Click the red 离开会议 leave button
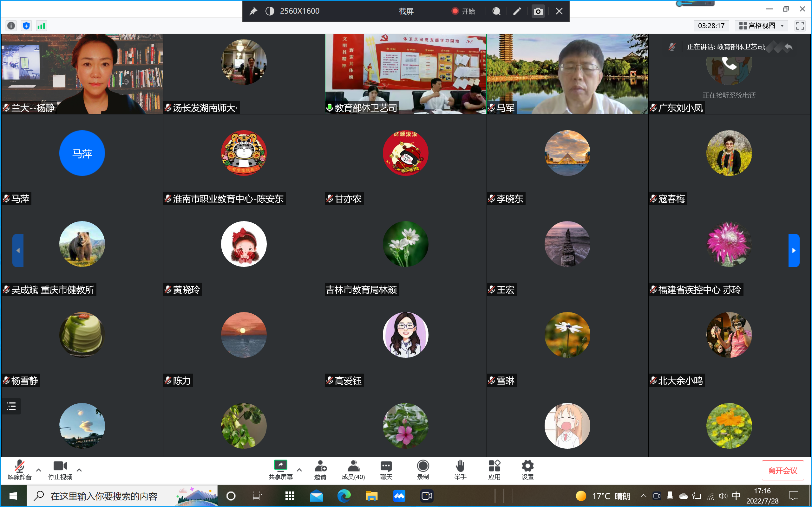This screenshot has width=812, height=507. point(783,471)
